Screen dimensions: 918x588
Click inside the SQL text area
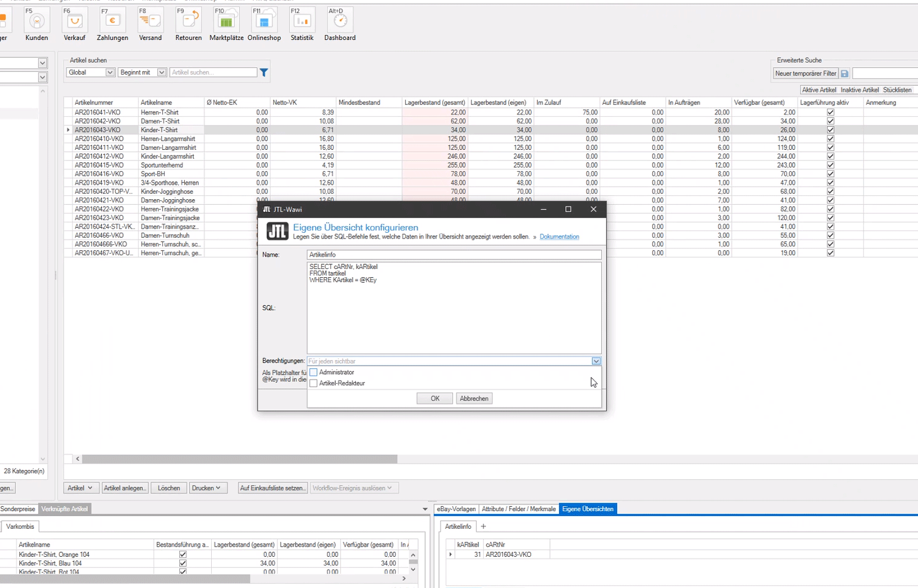pos(454,308)
